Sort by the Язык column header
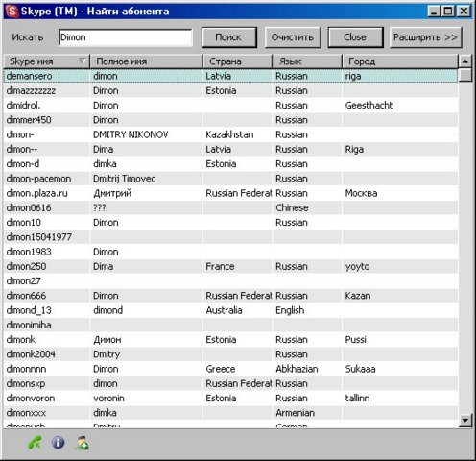476x461 pixels. (307, 61)
